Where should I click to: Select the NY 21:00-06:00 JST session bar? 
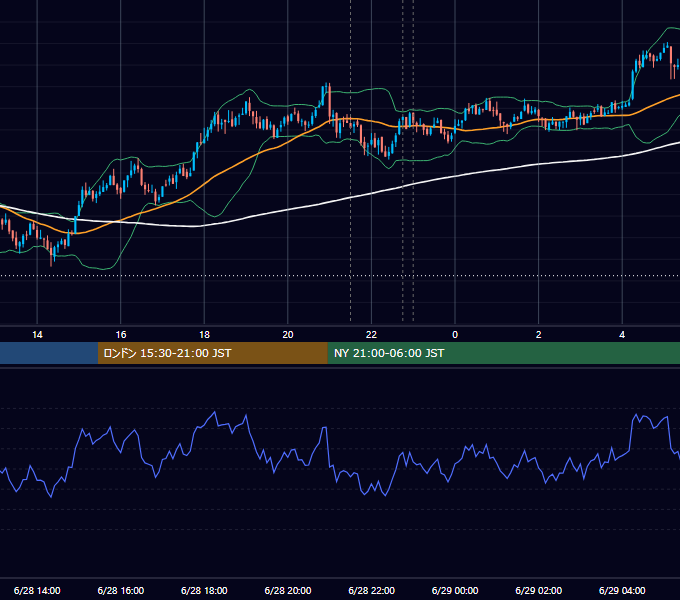503,353
